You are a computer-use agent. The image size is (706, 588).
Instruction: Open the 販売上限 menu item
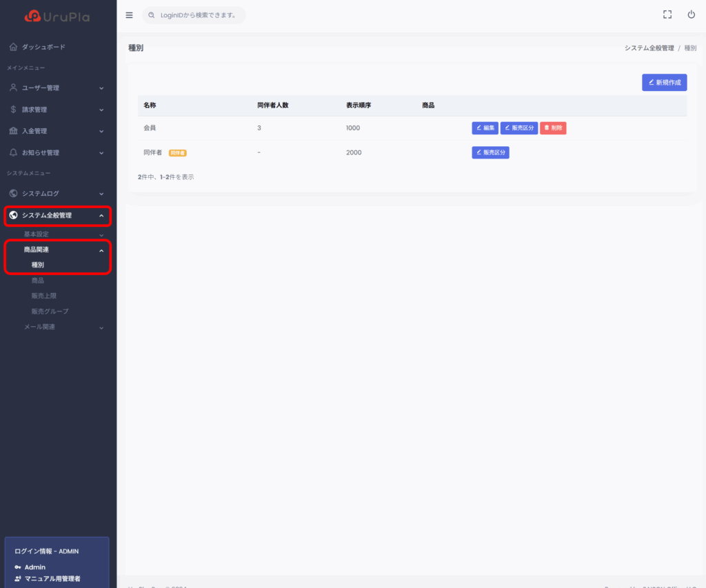click(43, 296)
